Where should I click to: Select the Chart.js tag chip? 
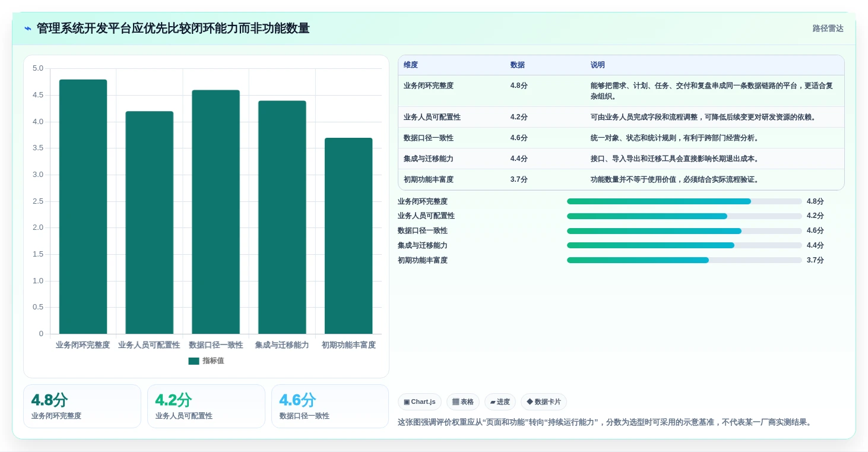[420, 402]
